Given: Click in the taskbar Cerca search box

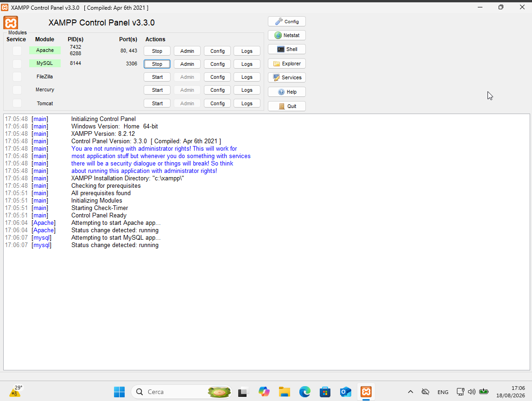Looking at the screenshot, I should (182, 392).
